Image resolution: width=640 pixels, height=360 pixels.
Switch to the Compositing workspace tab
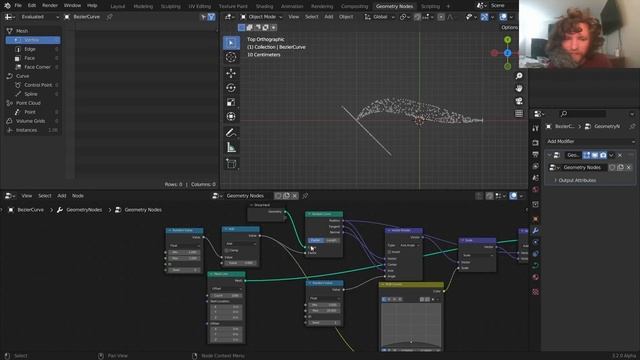tap(354, 6)
